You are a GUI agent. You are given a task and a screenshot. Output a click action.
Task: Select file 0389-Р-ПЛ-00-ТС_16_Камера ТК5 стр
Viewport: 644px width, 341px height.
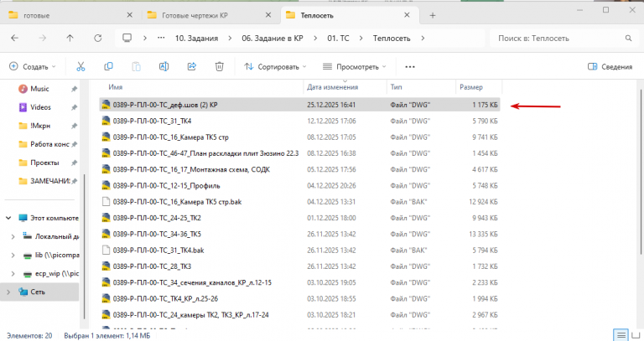299,137
